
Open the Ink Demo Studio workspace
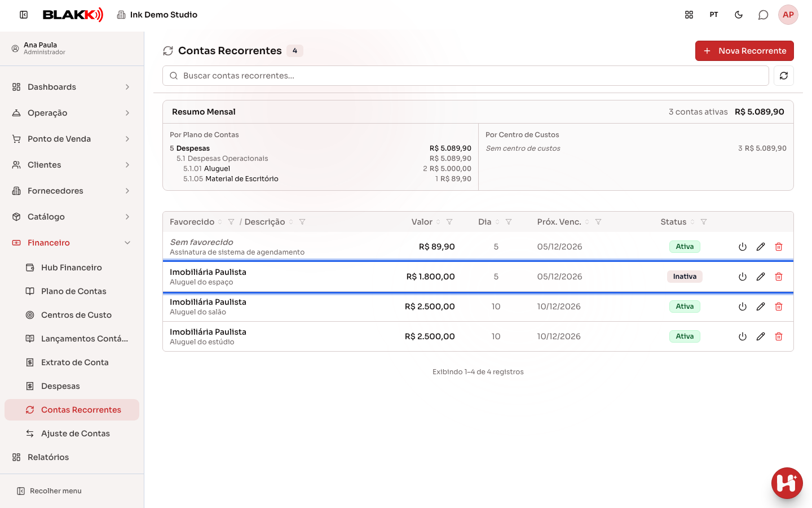157,15
